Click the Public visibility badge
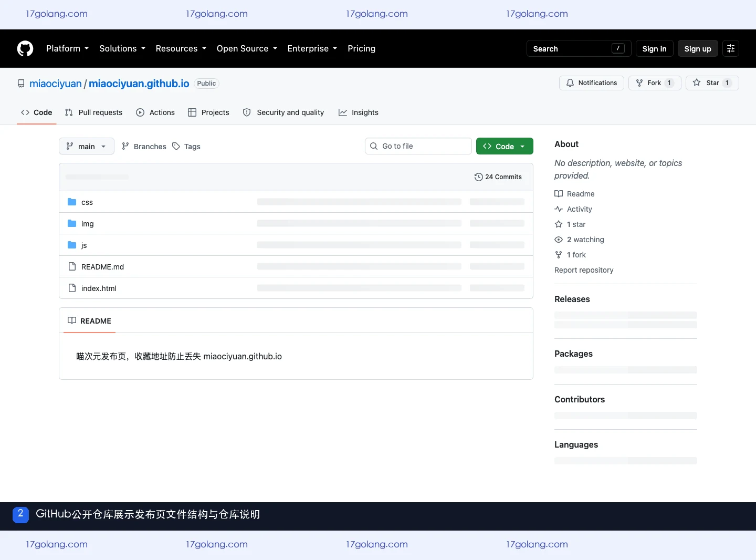 206,84
